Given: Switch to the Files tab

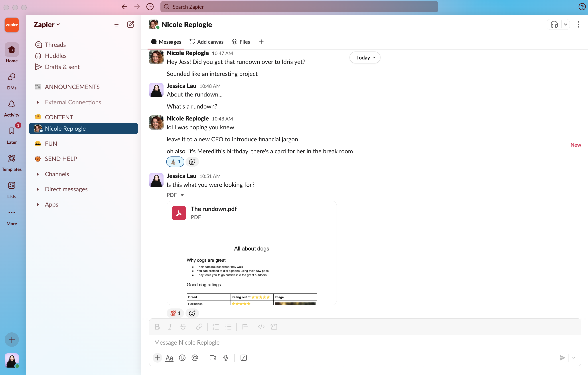Looking at the screenshot, I should pyautogui.click(x=241, y=42).
